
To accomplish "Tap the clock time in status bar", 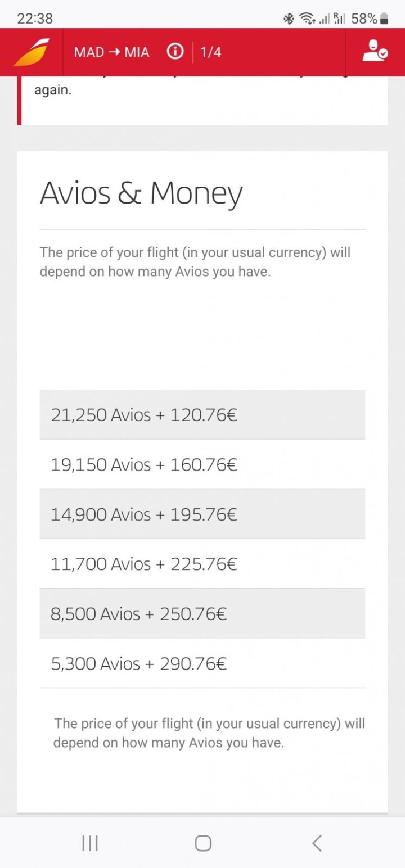I will [x=35, y=19].
